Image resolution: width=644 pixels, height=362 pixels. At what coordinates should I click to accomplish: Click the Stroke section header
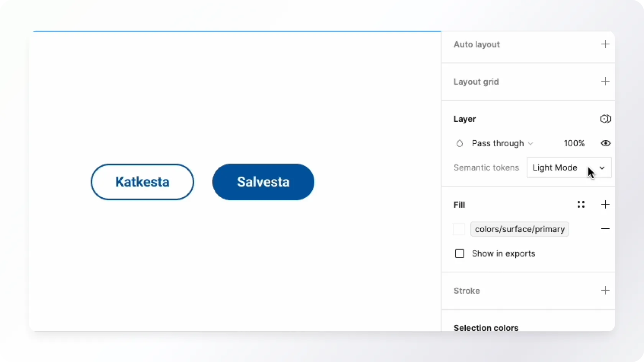[467, 291]
